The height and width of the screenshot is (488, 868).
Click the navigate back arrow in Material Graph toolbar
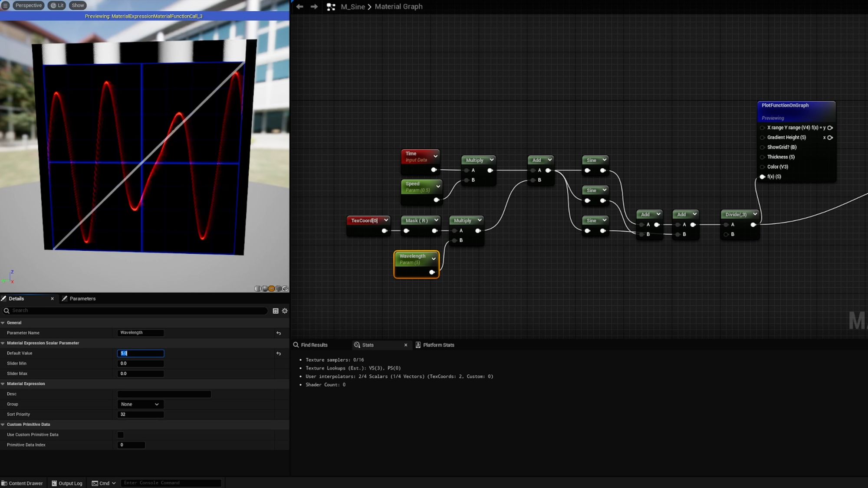(299, 7)
